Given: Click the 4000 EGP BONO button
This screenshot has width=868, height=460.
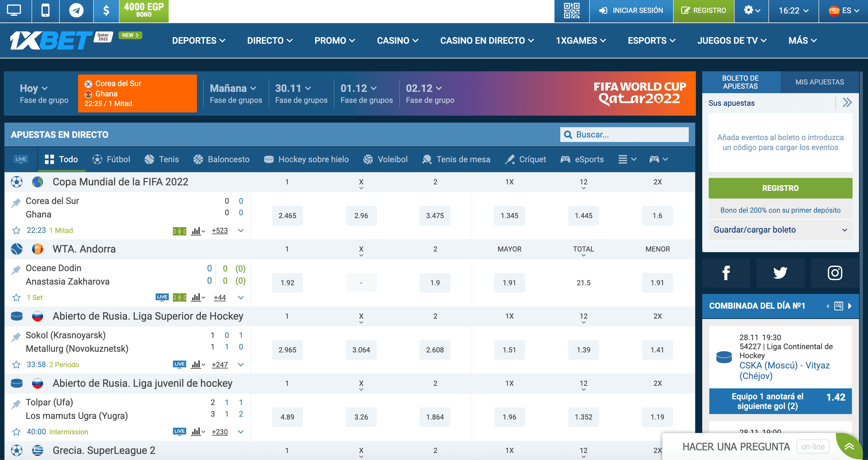Looking at the screenshot, I should [144, 11].
